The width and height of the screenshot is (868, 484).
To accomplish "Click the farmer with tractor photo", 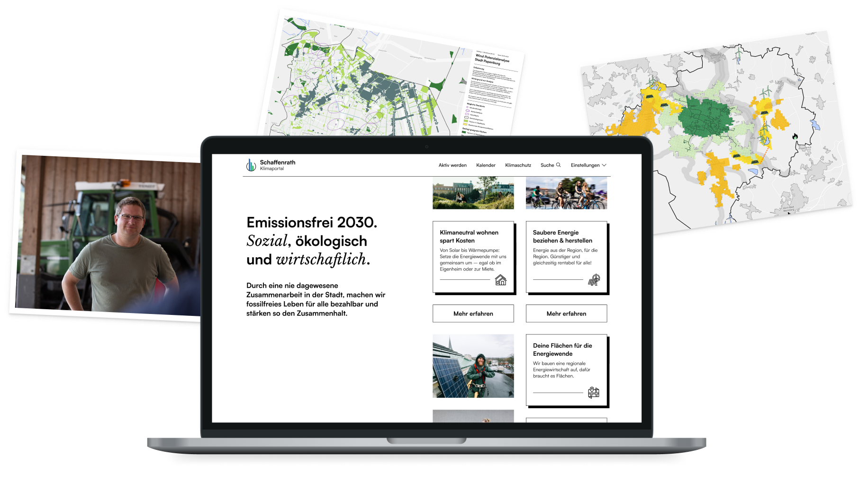I will tap(108, 234).
